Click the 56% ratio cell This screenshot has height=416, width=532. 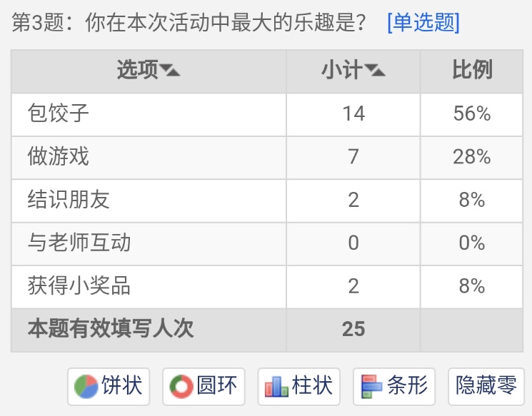tap(471, 114)
